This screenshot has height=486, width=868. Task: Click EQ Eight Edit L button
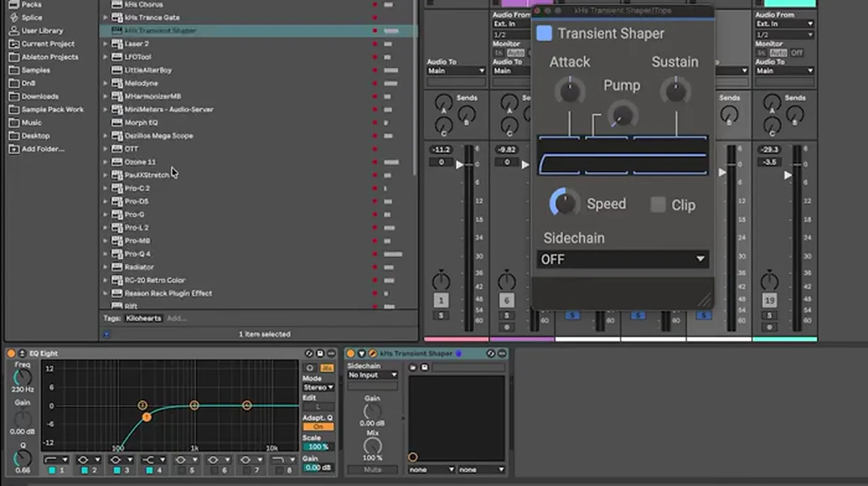(x=318, y=407)
